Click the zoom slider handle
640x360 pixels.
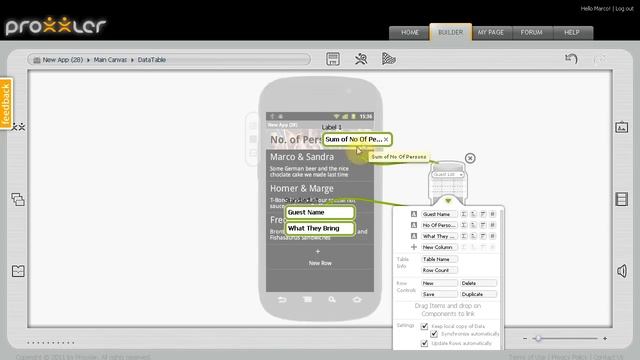point(538,338)
